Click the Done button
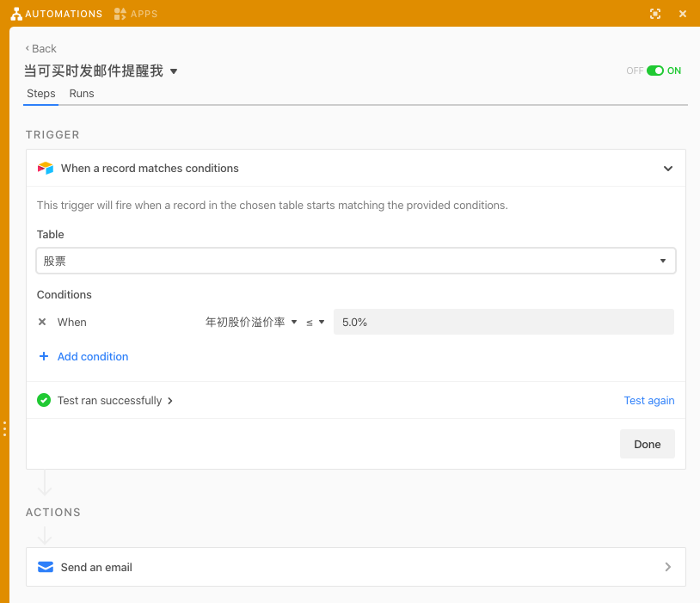This screenshot has height=603, width=700. [x=647, y=444]
